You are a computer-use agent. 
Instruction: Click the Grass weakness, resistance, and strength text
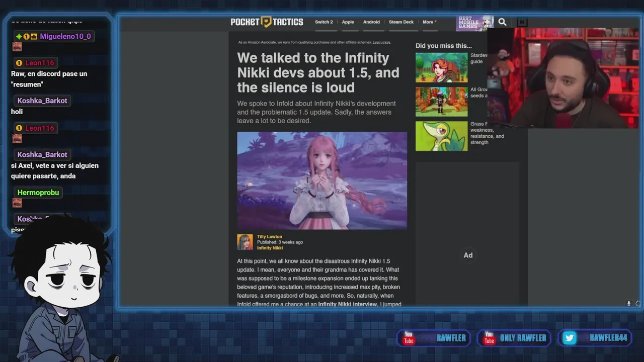[x=487, y=133]
